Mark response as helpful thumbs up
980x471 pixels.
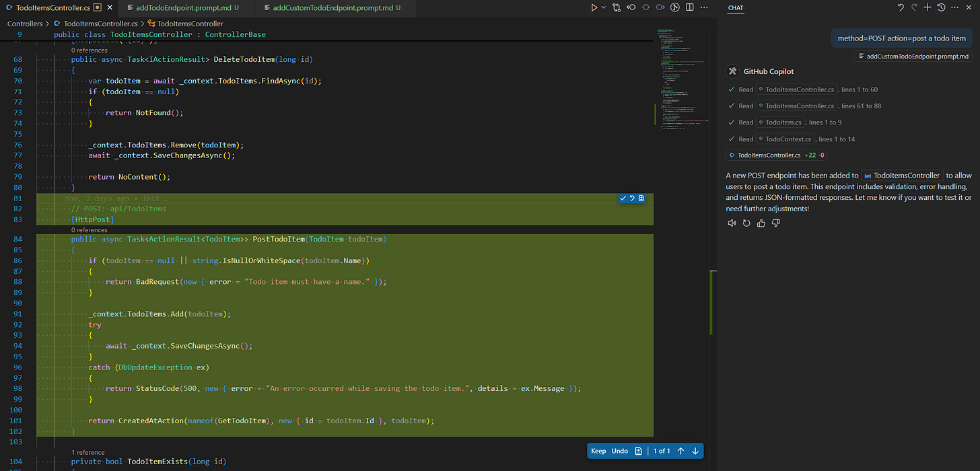coord(761,223)
